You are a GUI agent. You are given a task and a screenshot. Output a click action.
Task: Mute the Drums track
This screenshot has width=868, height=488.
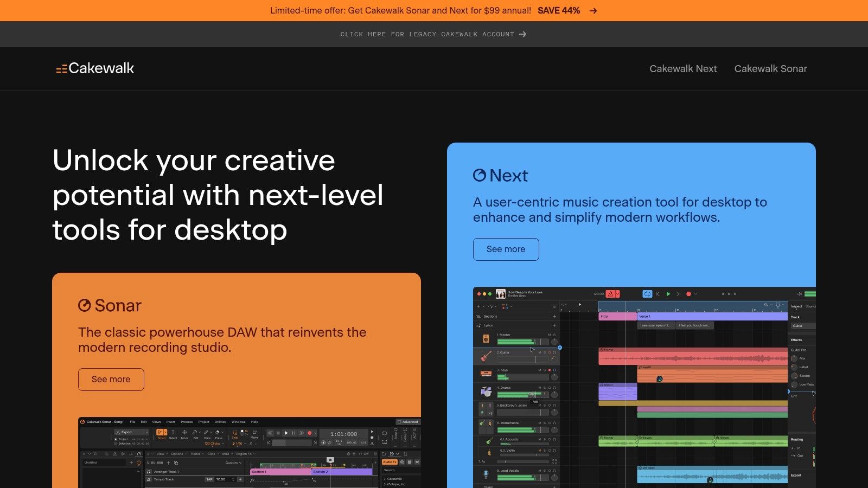pos(540,388)
